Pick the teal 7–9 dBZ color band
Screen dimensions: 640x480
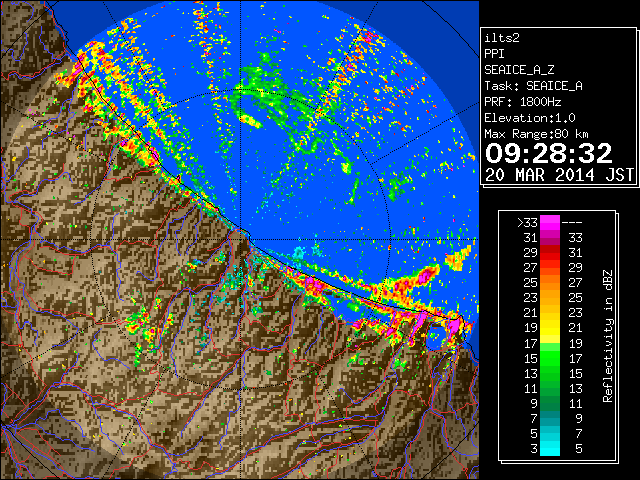(x=550, y=418)
